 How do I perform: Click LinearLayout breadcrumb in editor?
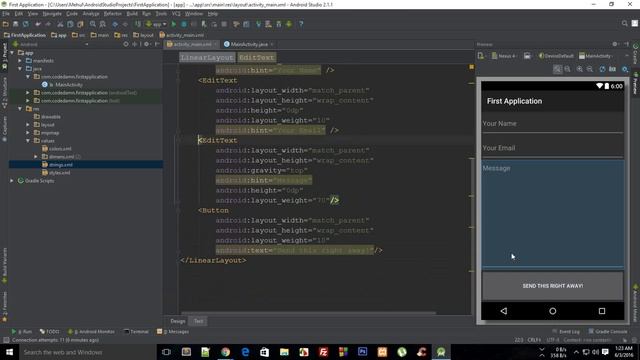coord(207,58)
